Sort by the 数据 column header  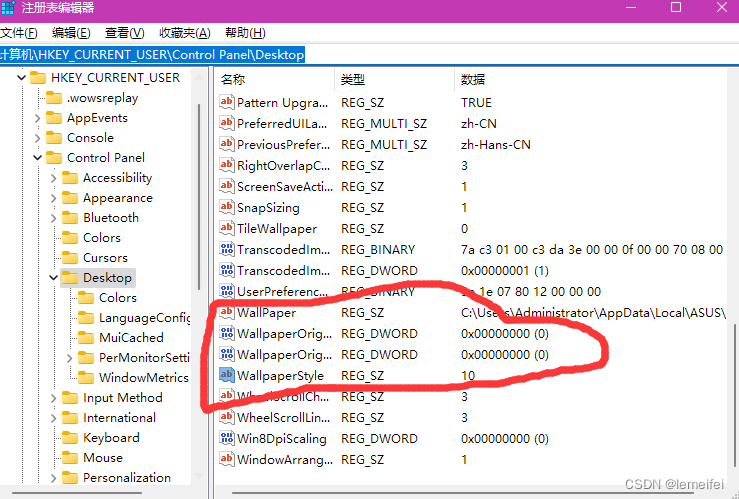tap(589, 80)
